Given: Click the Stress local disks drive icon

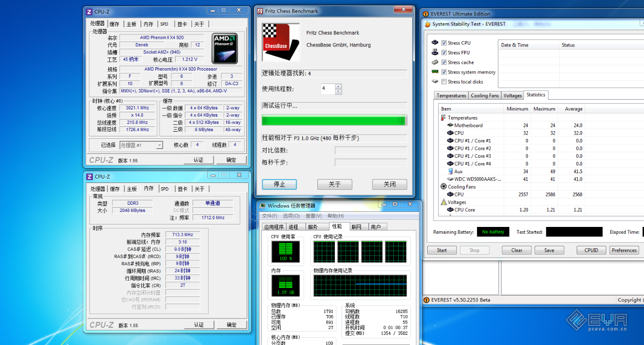Looking at the screenshot, I should click(435, 81).
